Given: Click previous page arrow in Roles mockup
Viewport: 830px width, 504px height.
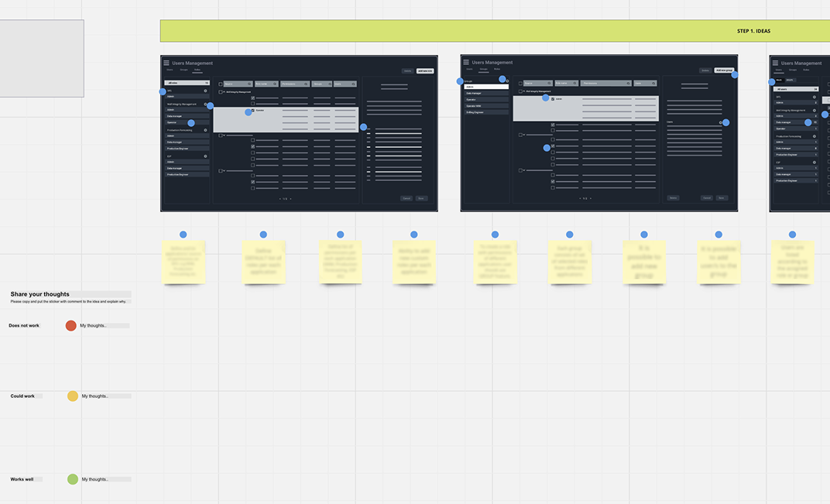Looking at the screenshot, I should [280, 199].
